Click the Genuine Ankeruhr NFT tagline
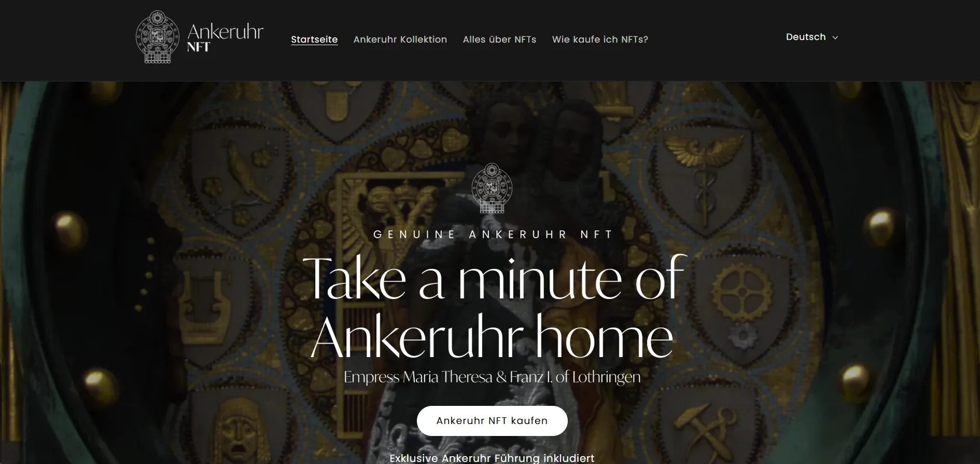The image size is (980, 464). (494, 235)
